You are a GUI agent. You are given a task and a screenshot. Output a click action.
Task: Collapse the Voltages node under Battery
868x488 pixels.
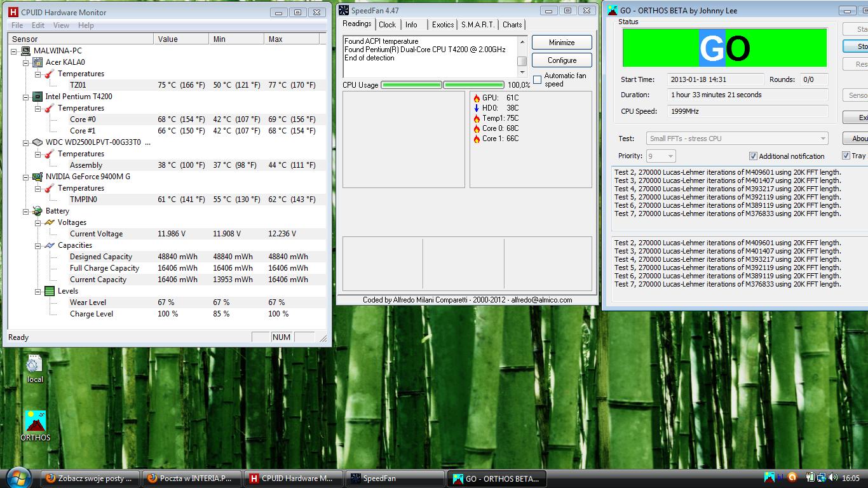tap(38, 222)
